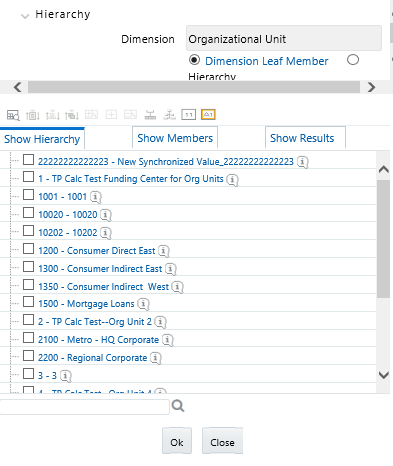Click the right arrow of the horizontal scrollbar

(x=371, y=87)
